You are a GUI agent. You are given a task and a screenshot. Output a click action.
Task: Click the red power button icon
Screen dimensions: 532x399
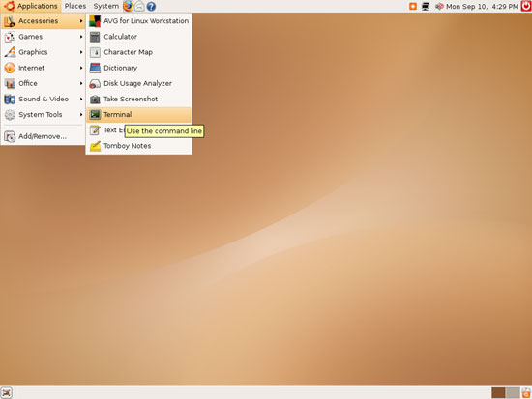pyautogui.click(x=526, y=6)
